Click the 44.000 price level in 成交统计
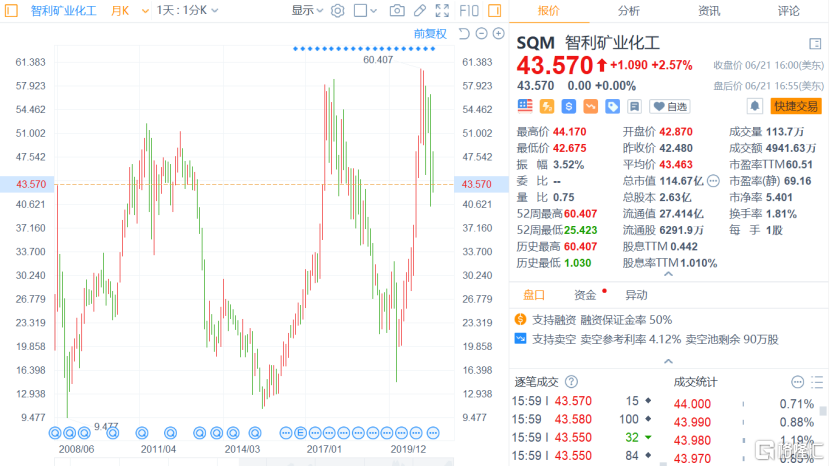Screen dimensions: 830x467 pyautogui.click(x=692, y=404)
